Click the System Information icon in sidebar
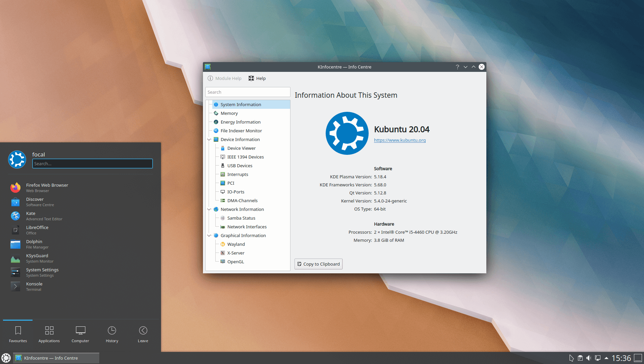 pyautogui.click(x=216, y=104)
